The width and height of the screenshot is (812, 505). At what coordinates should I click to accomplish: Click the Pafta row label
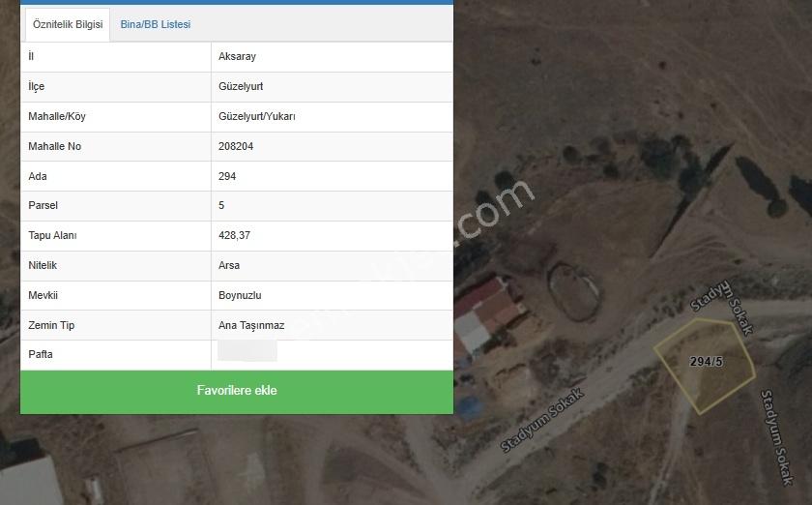[41, 355]
